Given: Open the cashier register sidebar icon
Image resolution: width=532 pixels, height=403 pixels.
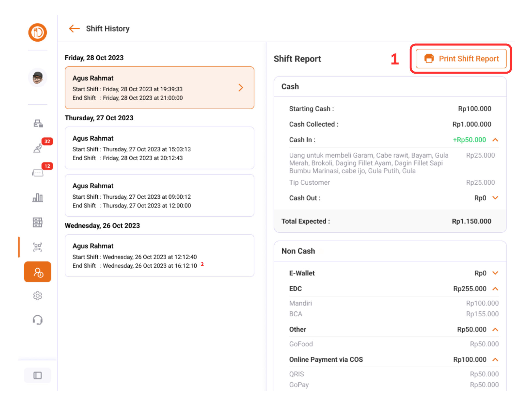Looking at the screenshot, I should (38, 123).
